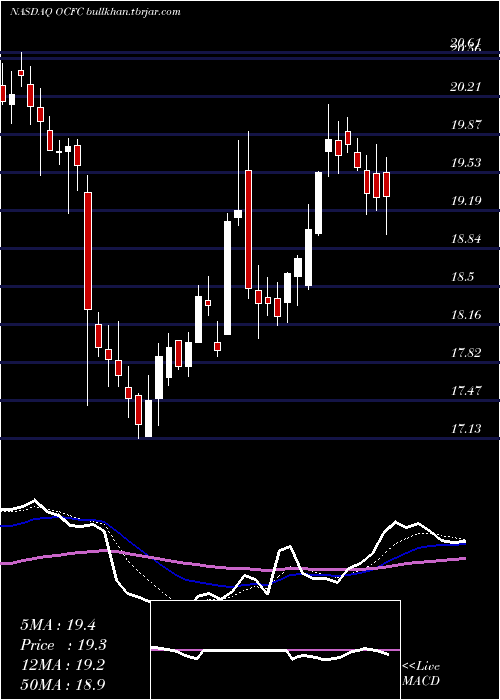The image size is (500, 700).
Task: Click the 18.16 price axis label
Action: click(466, 315)
